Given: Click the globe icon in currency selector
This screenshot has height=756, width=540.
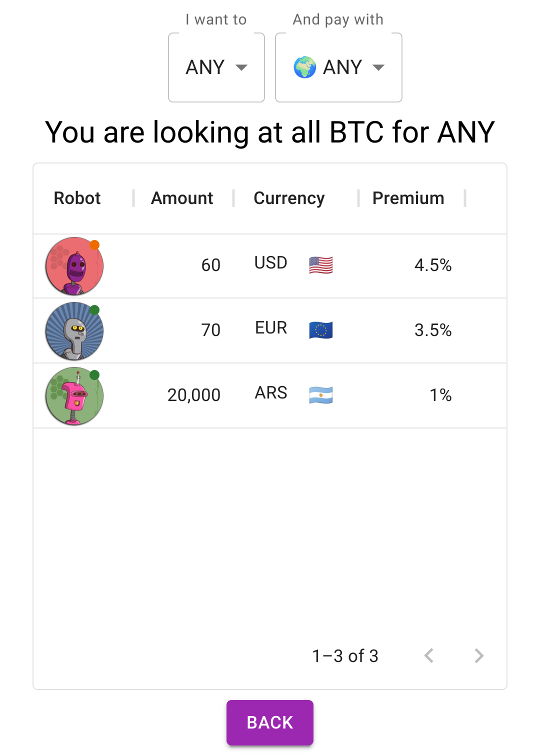Looking at the screenshot, I should point(304,67).
